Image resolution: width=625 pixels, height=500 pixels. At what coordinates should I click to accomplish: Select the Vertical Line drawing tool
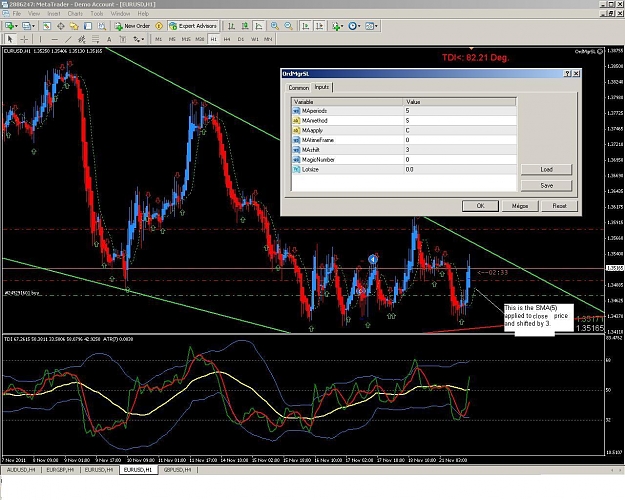coord(40,39)
